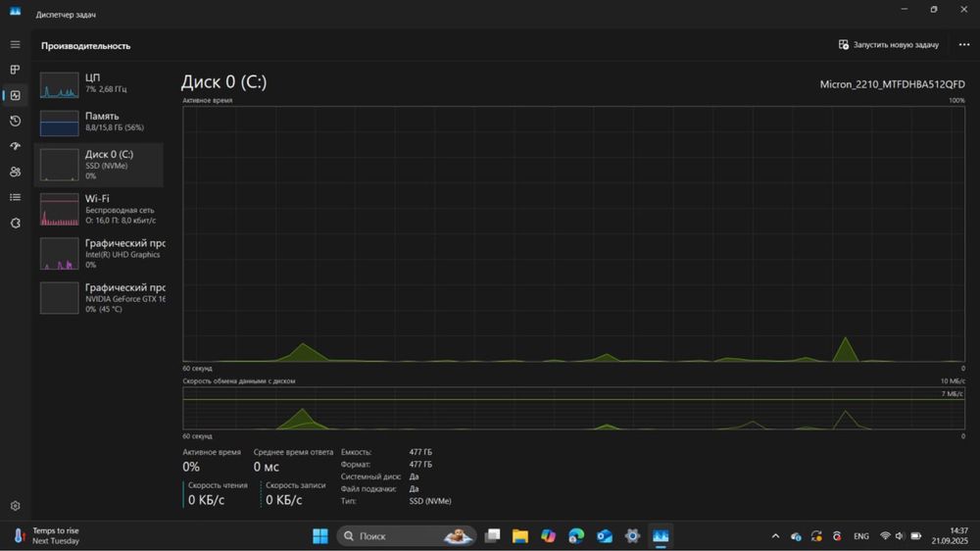
Task: Open Settings gear on the taskbar
Action: pyautogui.click(x=632, y=536)
